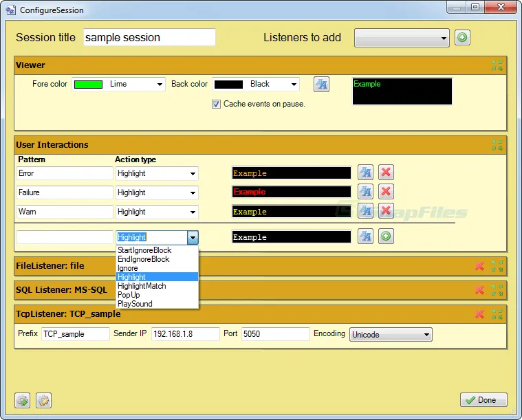The width and height of the screenshot is (522, 420).
Task: Click the Sender IP field
Action: pos(186,334)
